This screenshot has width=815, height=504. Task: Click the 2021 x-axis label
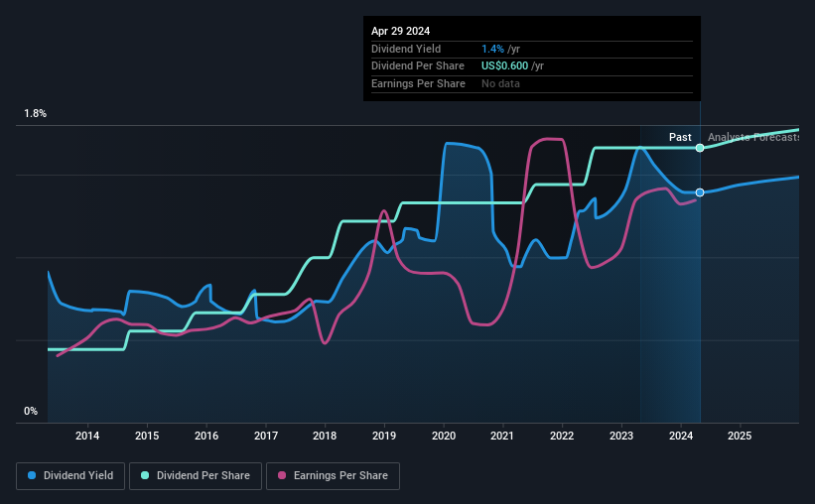pos(502,436)
